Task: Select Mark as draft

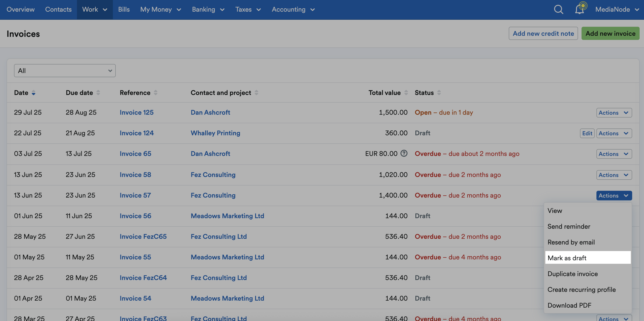Action: (x=588, y=257)
